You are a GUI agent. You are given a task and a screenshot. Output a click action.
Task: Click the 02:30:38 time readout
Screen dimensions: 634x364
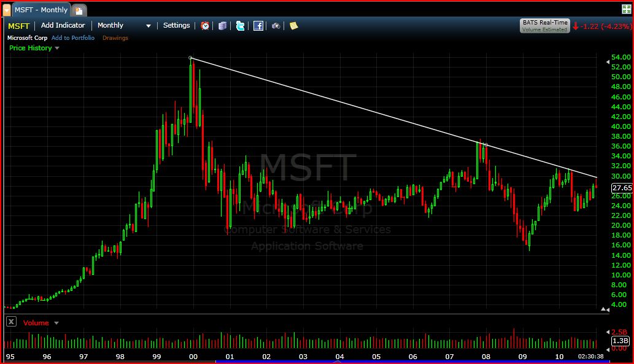click(591, 356)
